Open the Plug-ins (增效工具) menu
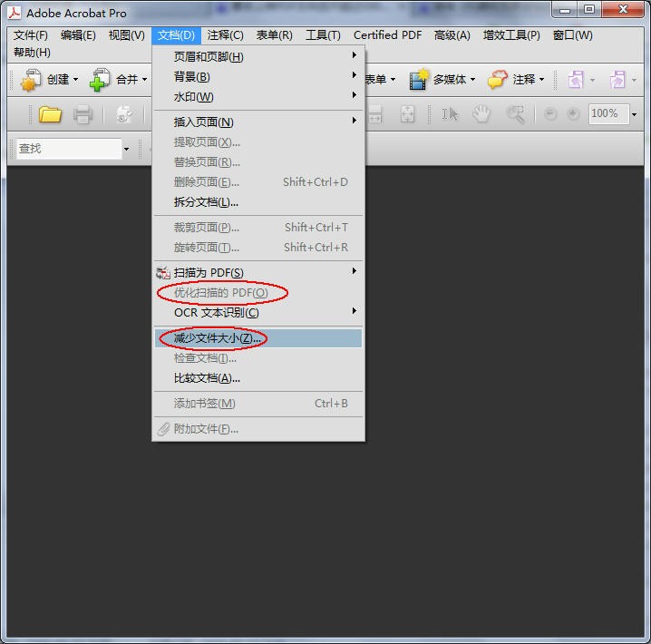651x644 pixels. click(511, 35)
